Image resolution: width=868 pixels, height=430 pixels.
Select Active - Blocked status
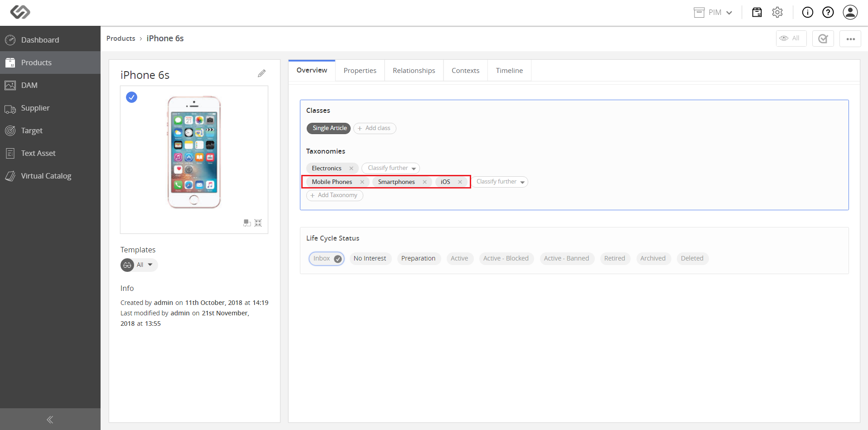tap(506, 259)
